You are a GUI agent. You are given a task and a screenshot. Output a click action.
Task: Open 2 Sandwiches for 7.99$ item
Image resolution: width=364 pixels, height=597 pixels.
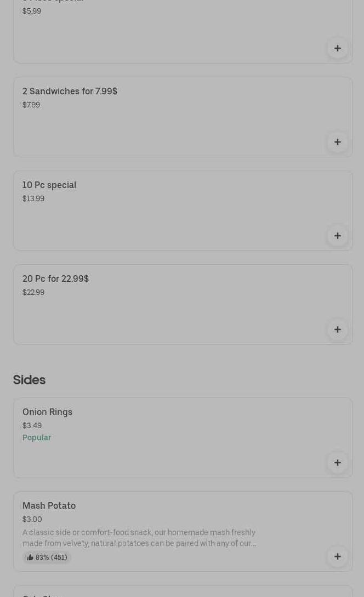(70, 92)
